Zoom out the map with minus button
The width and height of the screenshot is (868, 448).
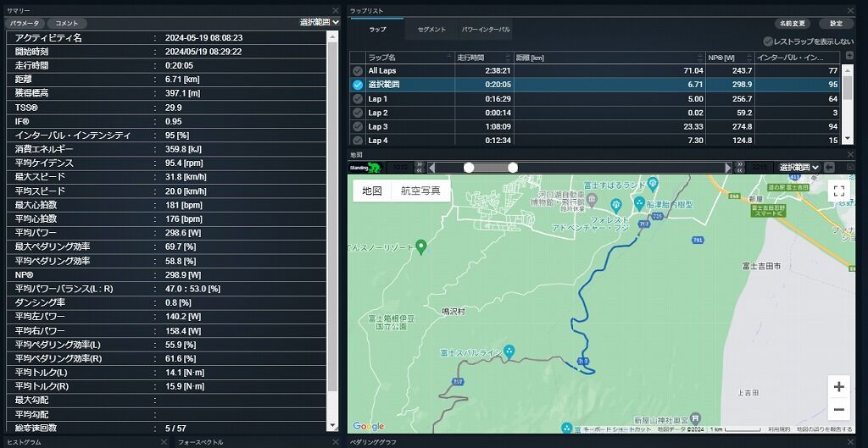coord(838,409)
